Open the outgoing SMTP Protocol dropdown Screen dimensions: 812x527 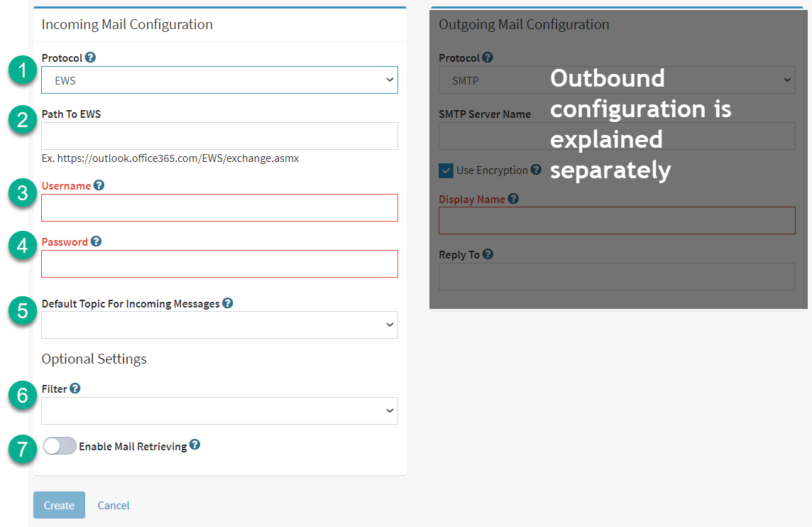click(617, 80)
